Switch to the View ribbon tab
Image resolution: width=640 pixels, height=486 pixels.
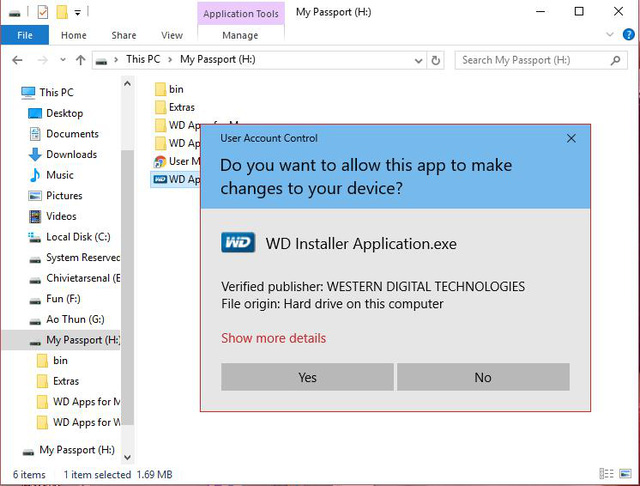tap(172, 35)
